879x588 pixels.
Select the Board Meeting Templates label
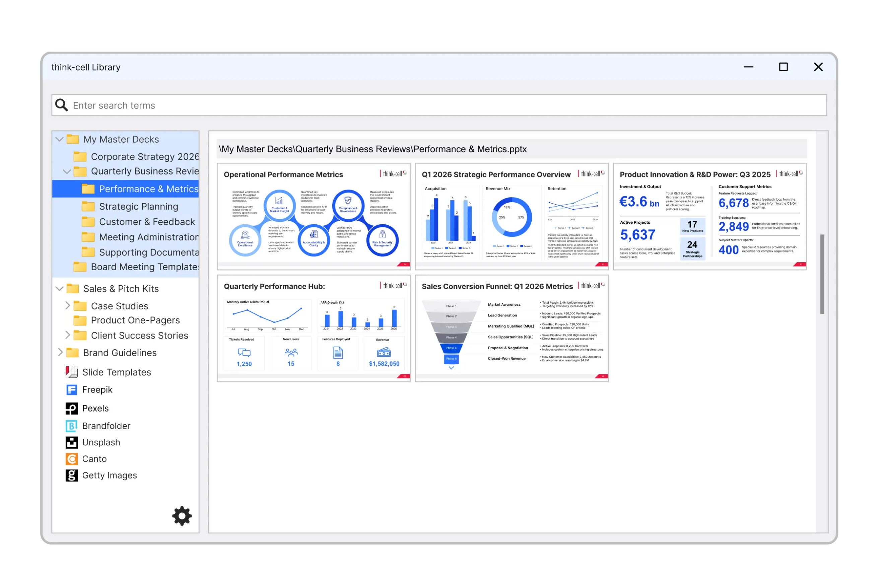pos(145,267)
